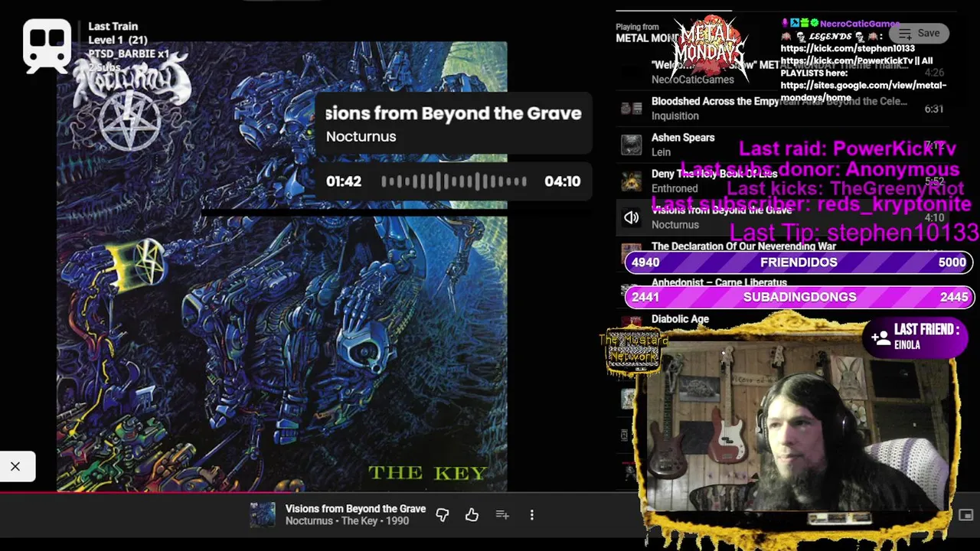Click the Last Train locomotive icon
This screenshot has width=980, height=551.
(x=47, y=46)
